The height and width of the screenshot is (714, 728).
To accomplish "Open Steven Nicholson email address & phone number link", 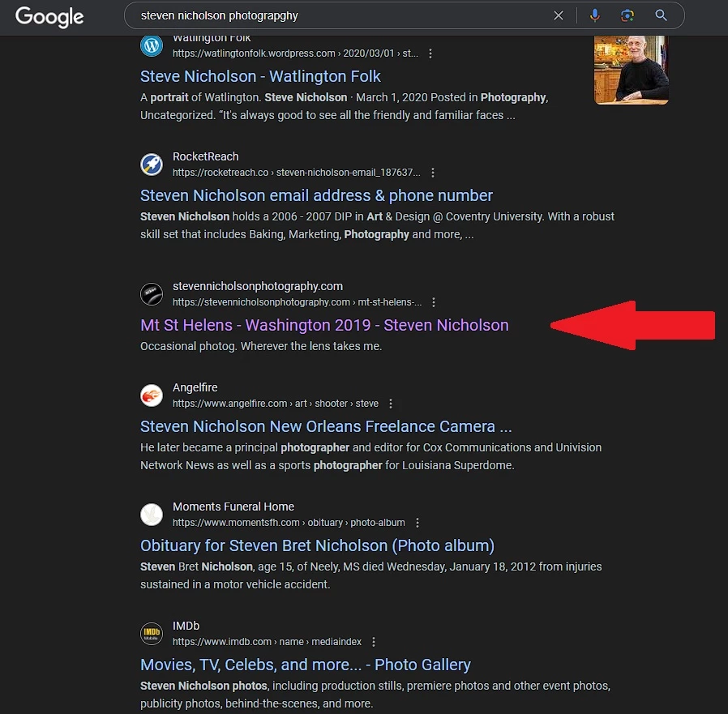I will (316, 195).
